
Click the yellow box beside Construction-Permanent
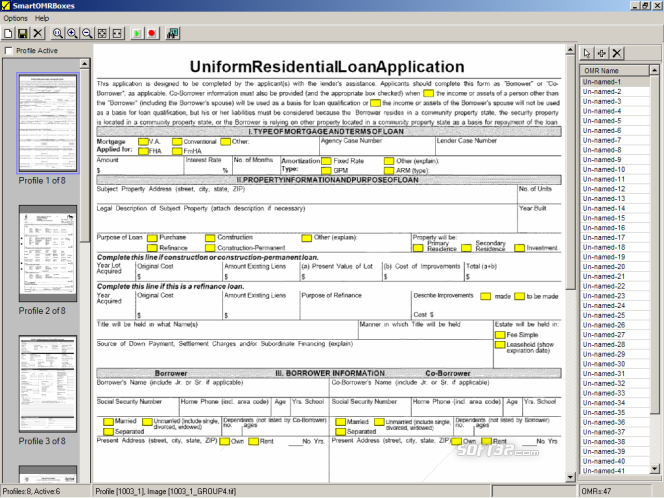(x=210, y=248)
